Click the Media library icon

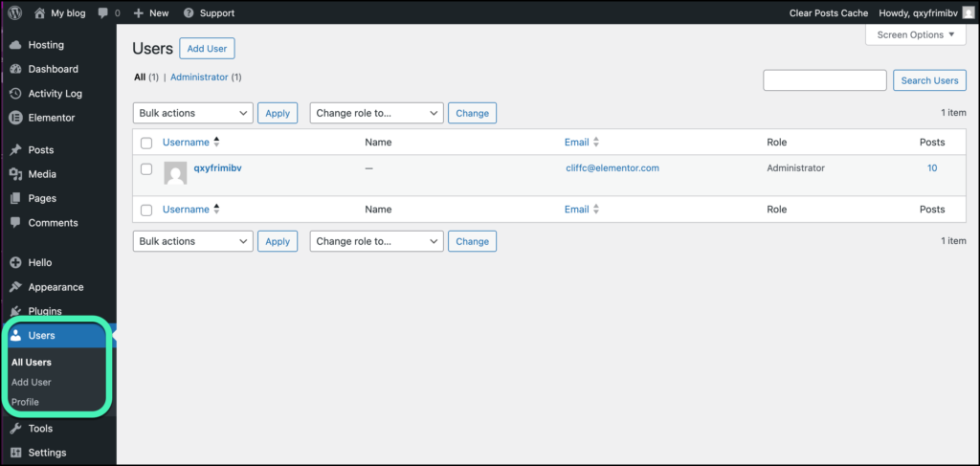tap(15, 174)
